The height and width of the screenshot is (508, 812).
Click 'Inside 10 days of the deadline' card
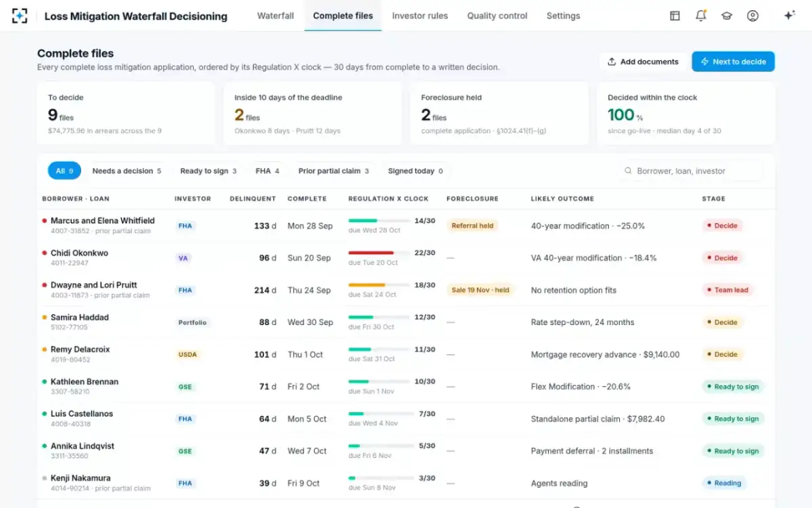click(x=312, y=113)
